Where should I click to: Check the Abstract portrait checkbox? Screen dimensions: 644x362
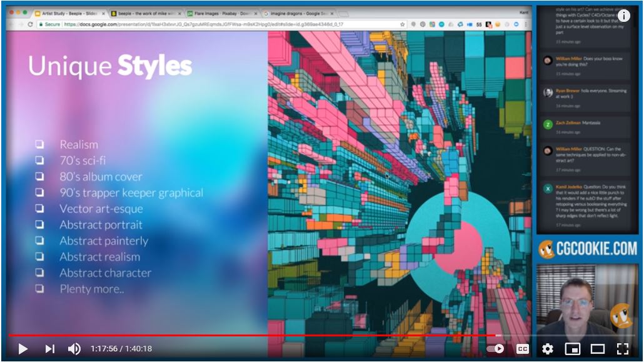[39, 224]
